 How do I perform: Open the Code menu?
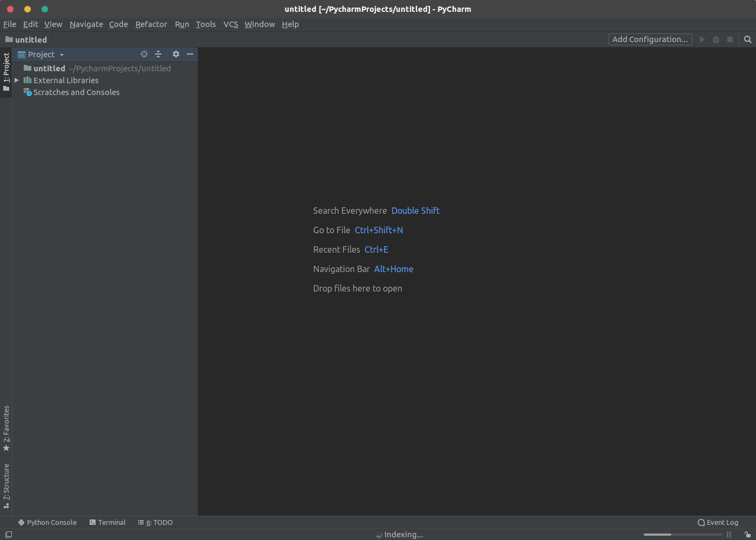pos(119,24)
